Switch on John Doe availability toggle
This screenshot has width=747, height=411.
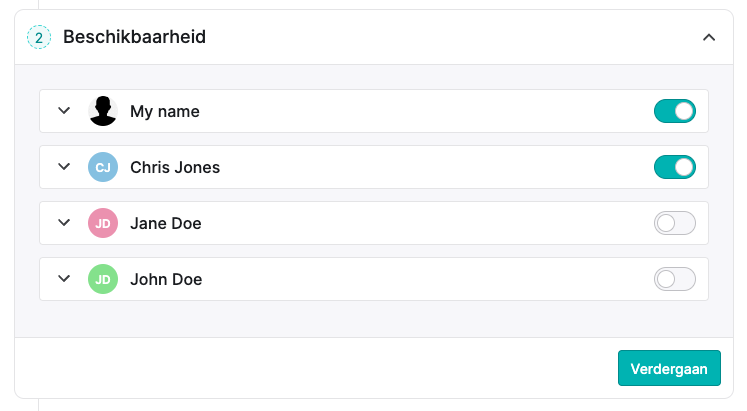click(x=675, y=279)
